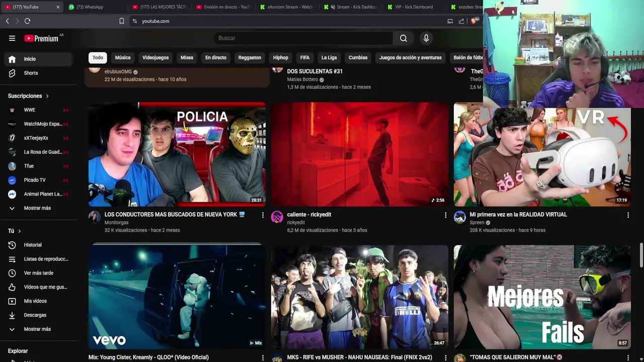Start voice search with the microphone icon
Image resolution: width=644 pixels, height=362 pixels.
point(426,38)
